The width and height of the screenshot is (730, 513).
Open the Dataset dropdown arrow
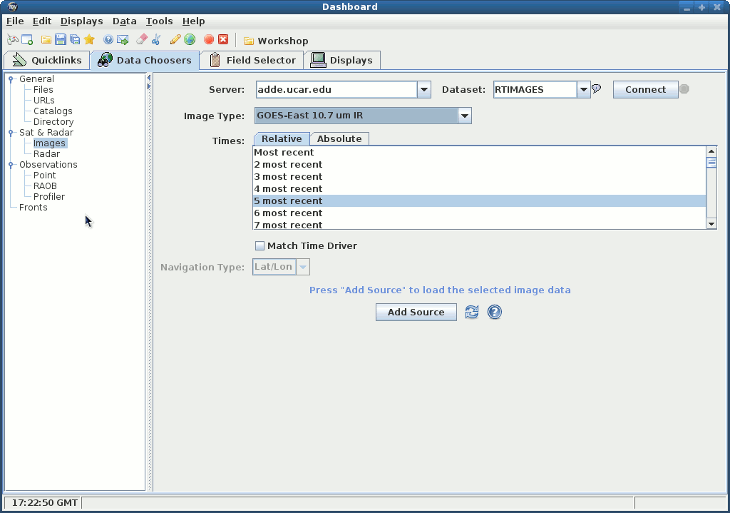583,90
